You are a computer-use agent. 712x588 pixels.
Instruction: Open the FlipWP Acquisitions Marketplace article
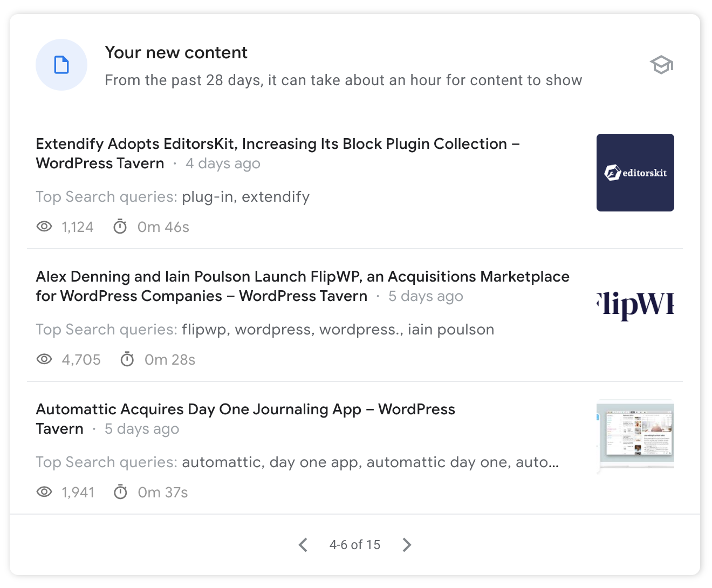click(x=302, y=277)
